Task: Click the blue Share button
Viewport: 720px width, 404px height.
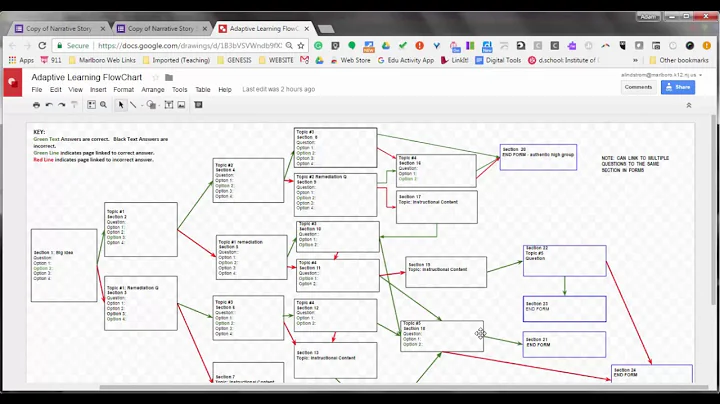Action: tap(678, 87)
